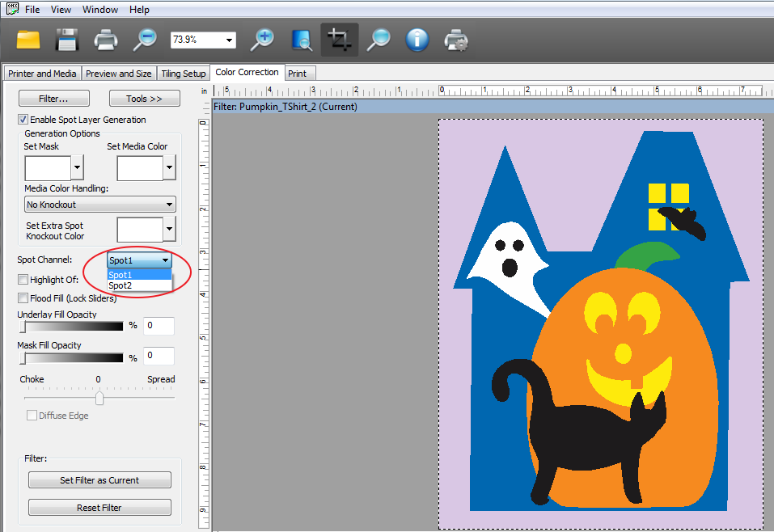The width and height of the screenshot is (774, 532).
Task: Click the blue information icon
Action: tap(417, 39)
